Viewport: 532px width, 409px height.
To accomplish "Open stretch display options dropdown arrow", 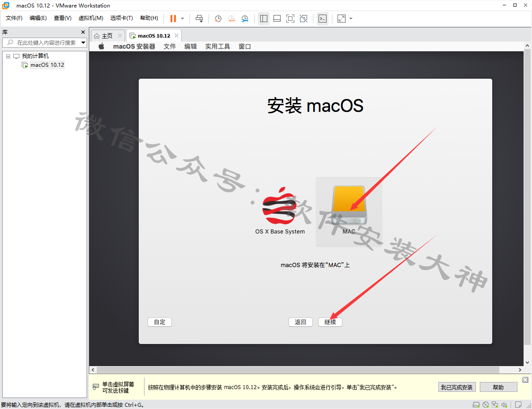I will point(351,19).
